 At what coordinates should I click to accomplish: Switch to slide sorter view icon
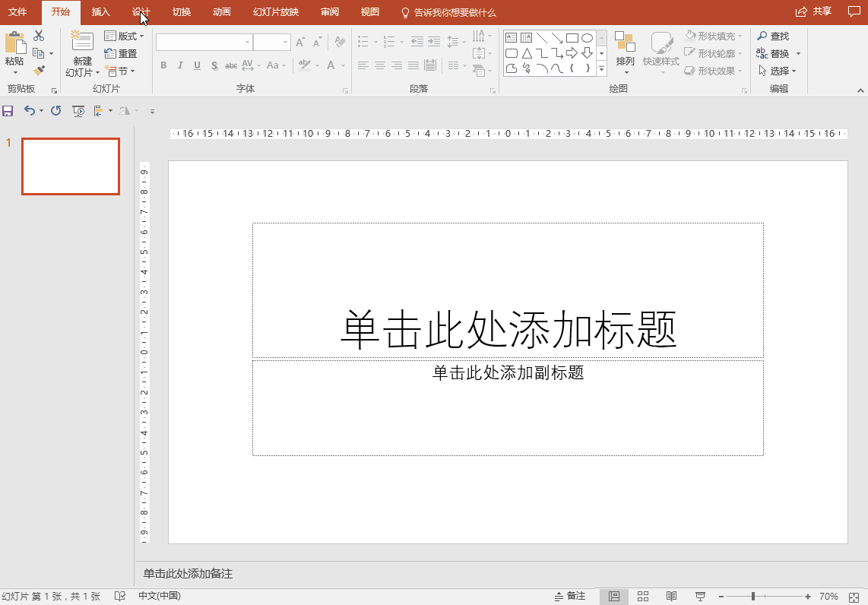(x=642, y=597)
